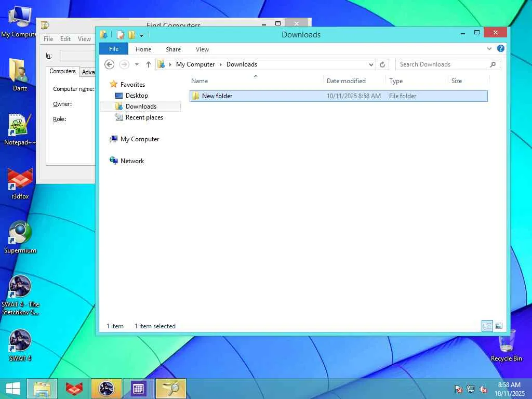
Task: Open Help with the blue question mark icon
Action: pyautogui.click(x=500, y=48)
